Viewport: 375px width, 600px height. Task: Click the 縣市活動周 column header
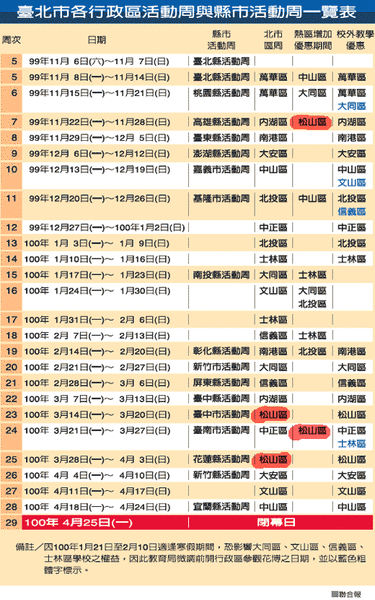(221, 40)
